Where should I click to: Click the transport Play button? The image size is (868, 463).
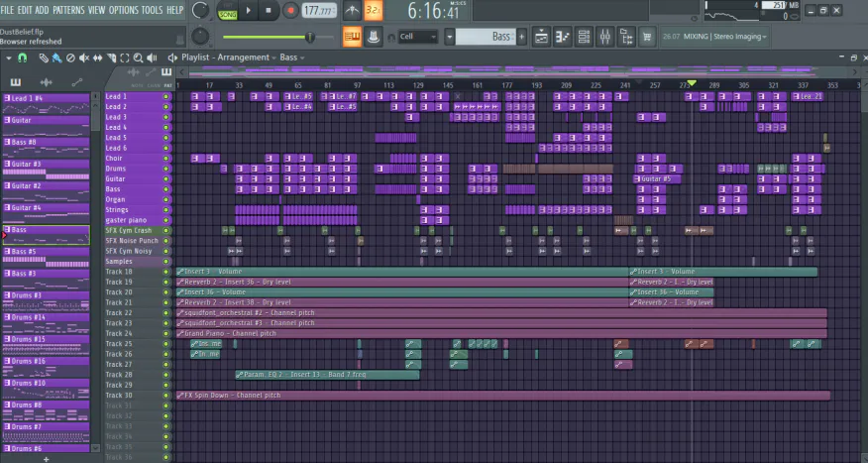click(x=248, y=10)
